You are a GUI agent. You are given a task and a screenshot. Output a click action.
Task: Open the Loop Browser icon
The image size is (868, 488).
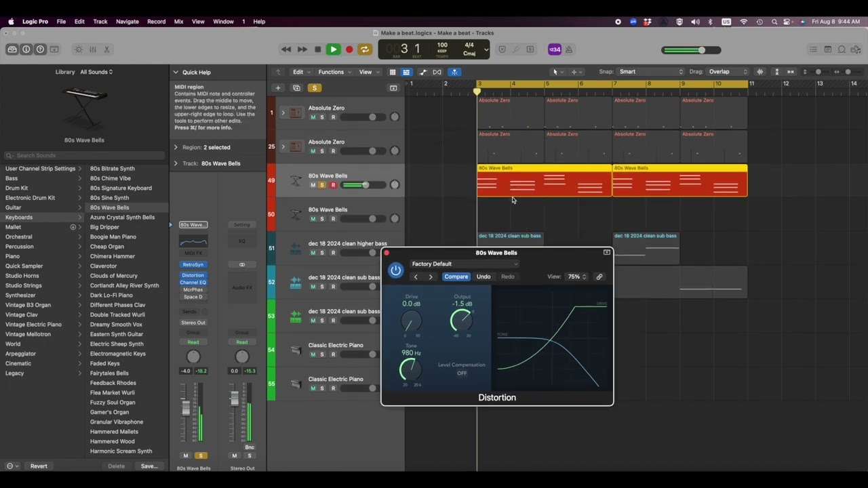[x=842, y=49]
